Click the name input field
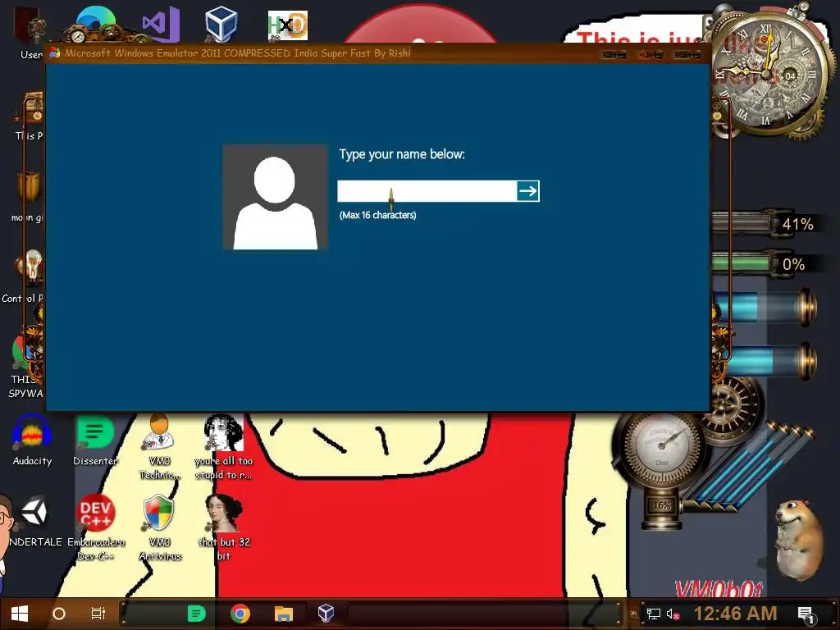840x630 pixels. 427,191
